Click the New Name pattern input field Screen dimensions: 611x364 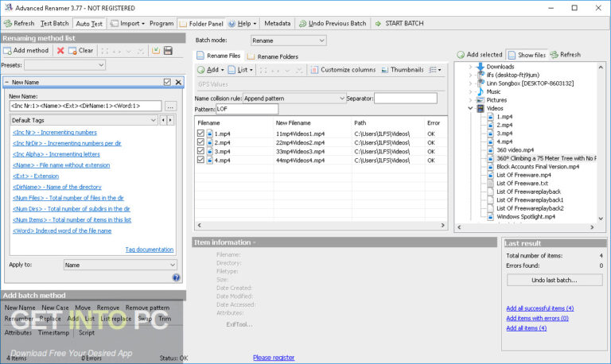point(85,106)
